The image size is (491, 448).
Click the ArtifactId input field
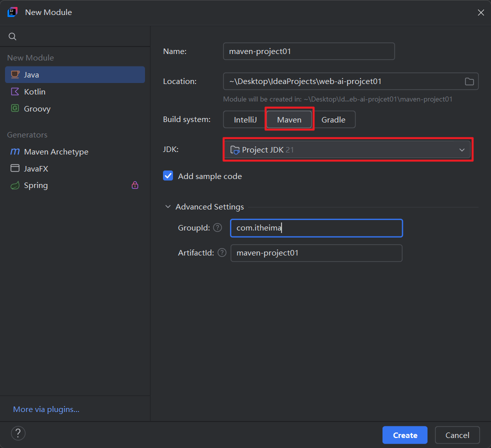pyautogui.click(x=316, y=253)
